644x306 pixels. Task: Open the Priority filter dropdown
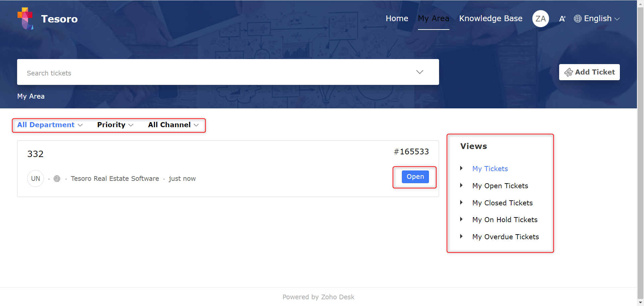(115, 125)
